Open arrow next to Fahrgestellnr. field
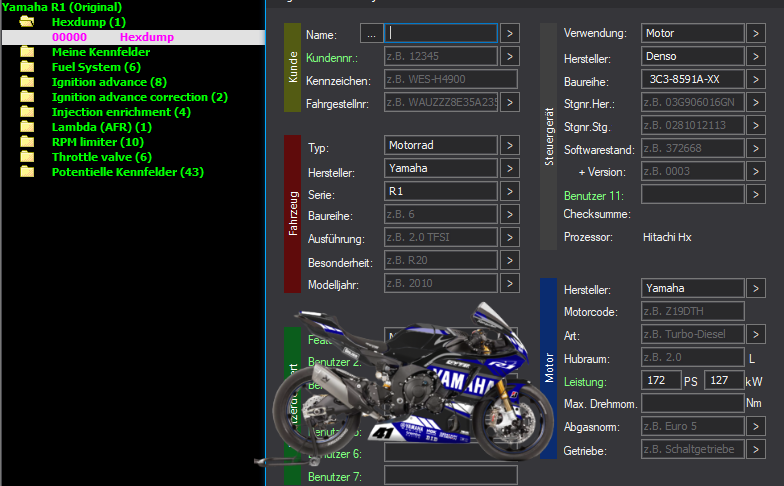This screenshot has height=486, width=784. 510,102
